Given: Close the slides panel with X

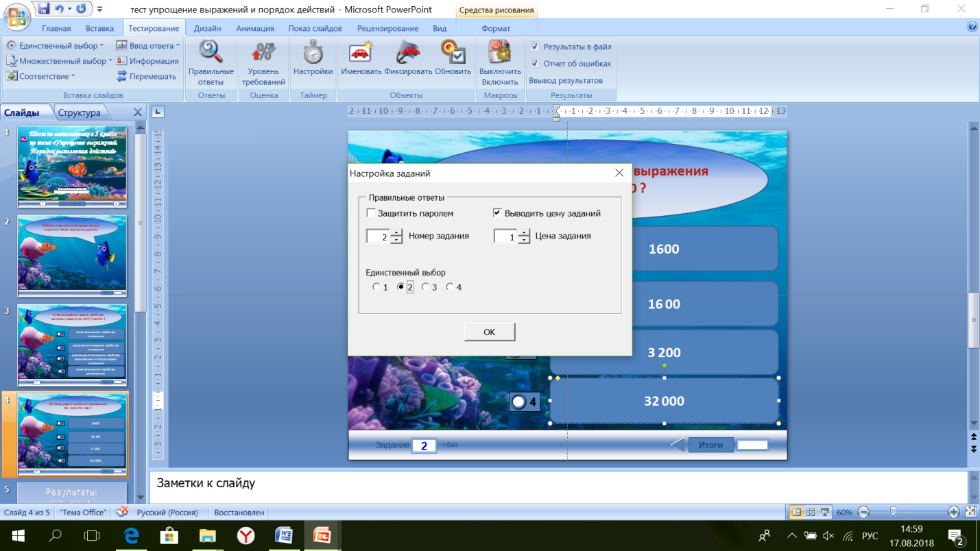Looking at the screenshot, I should [138, 112].
